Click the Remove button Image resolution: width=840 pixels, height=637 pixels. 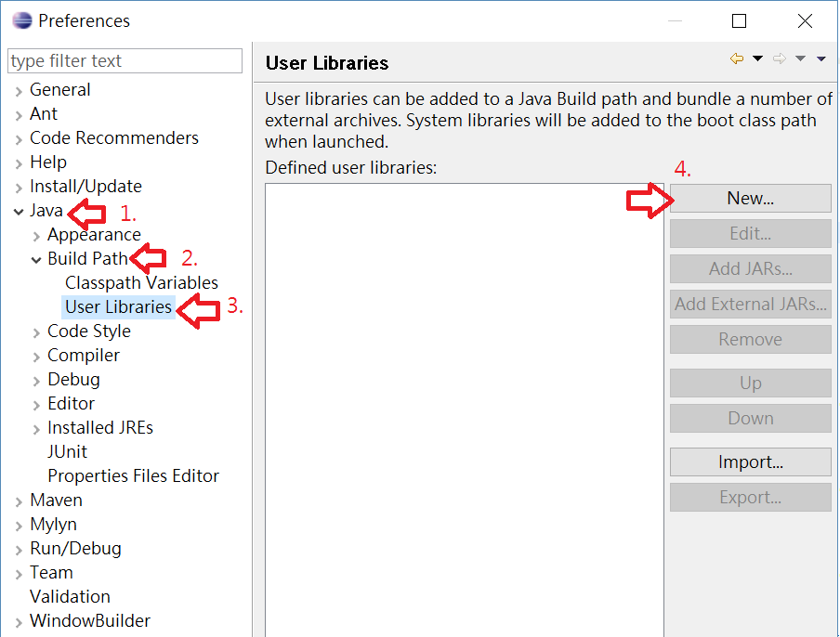[x=751, y=339]
